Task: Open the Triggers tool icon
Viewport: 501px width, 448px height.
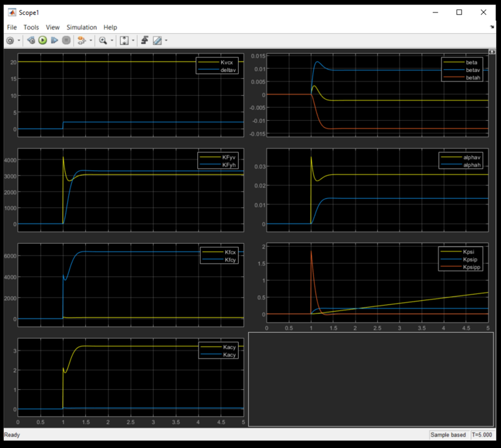Action: pos(145,41)
